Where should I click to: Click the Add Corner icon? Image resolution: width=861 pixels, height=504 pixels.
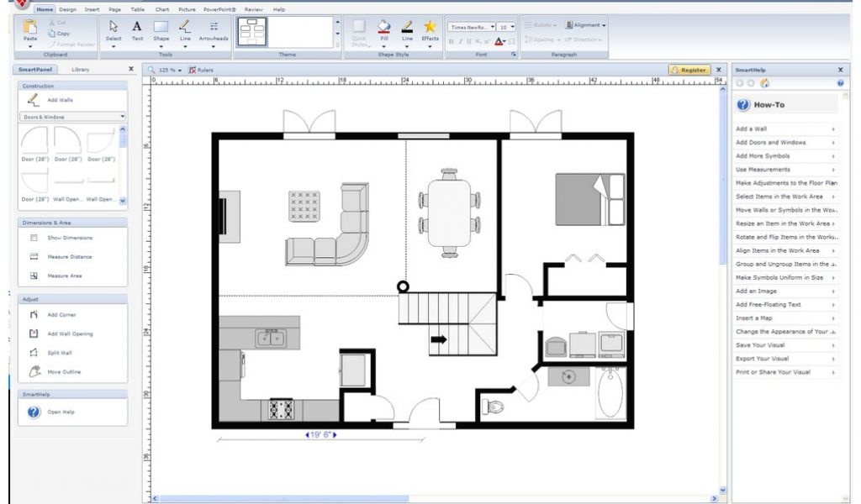pyautogui.click(x=34, y=315)
